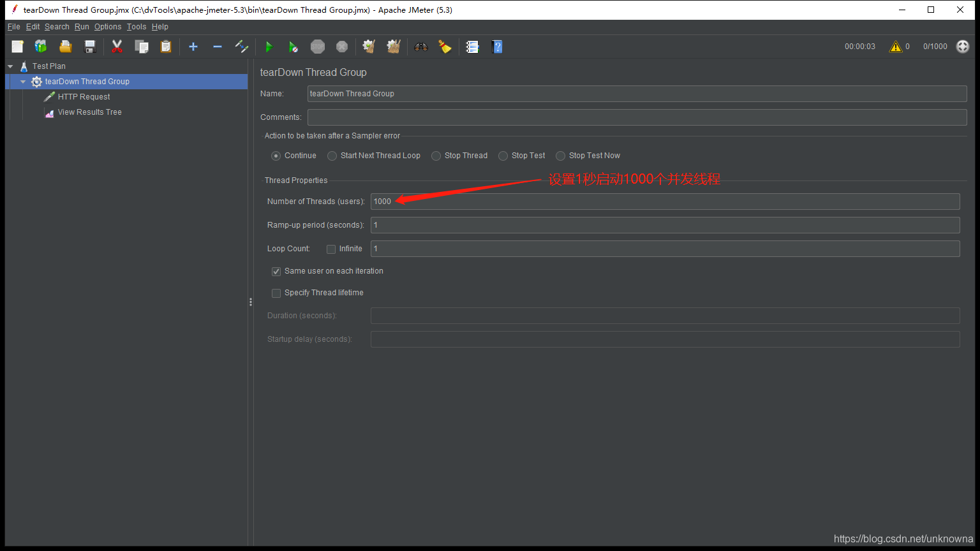Select tearDown Thread Group tree item
Image resolution: width=980 pixels, height=551 pixels.
point(87,82)
